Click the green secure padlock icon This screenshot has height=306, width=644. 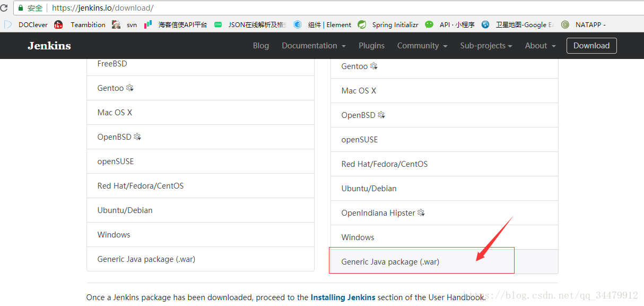click(x=21, y=8)
